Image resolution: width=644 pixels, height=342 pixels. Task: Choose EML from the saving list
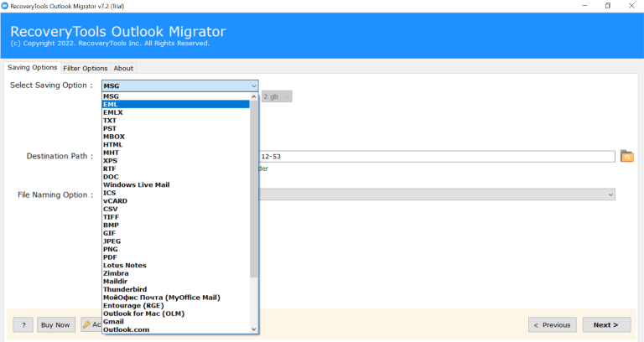pyautogui.click(x=176, y=104)
